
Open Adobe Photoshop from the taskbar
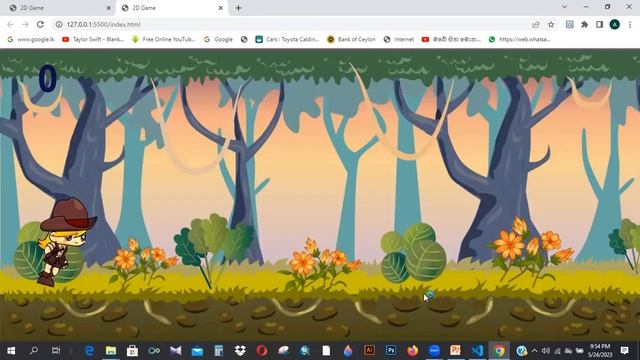[x=391, y=351]
